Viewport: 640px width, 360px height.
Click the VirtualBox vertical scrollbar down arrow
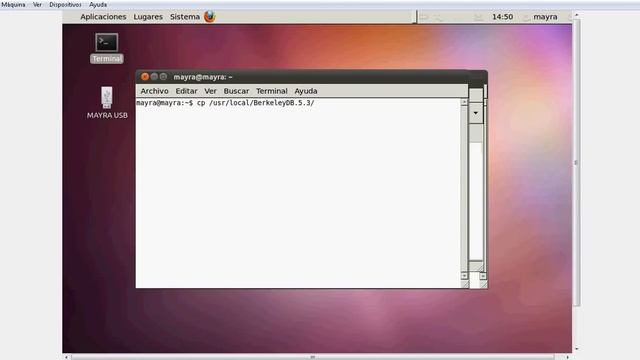pyautogui.click(x=576, y=349)
